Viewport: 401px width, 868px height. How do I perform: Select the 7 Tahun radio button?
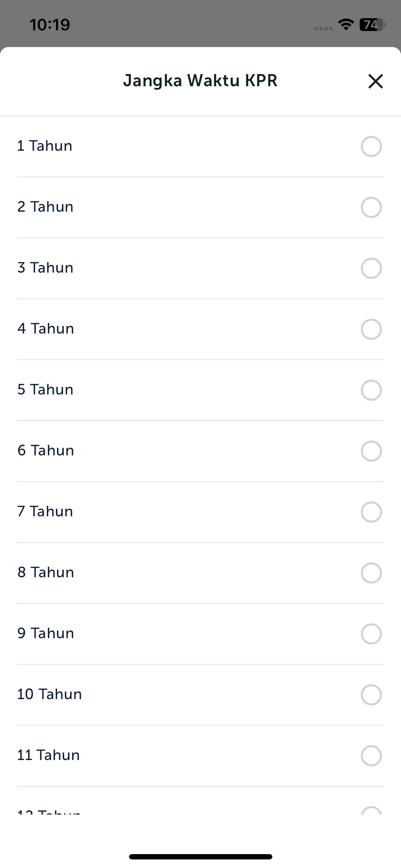[371, 512]
